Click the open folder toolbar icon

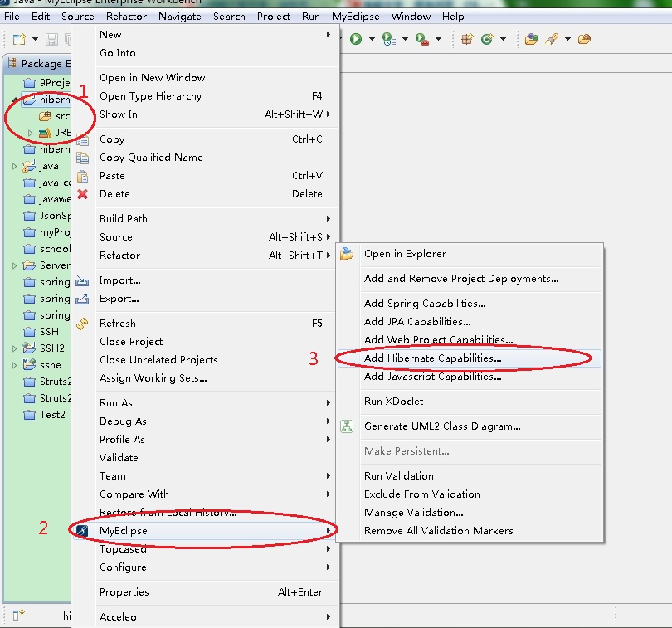click(x=584, y=39)
